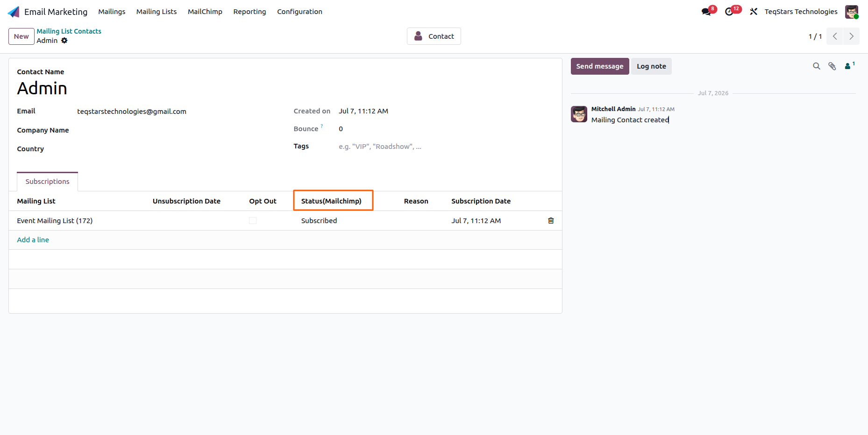Screen dimensions: 868x435
Task: Delete the Event Mailing List subscription row
Action: [x=551, y=221]
